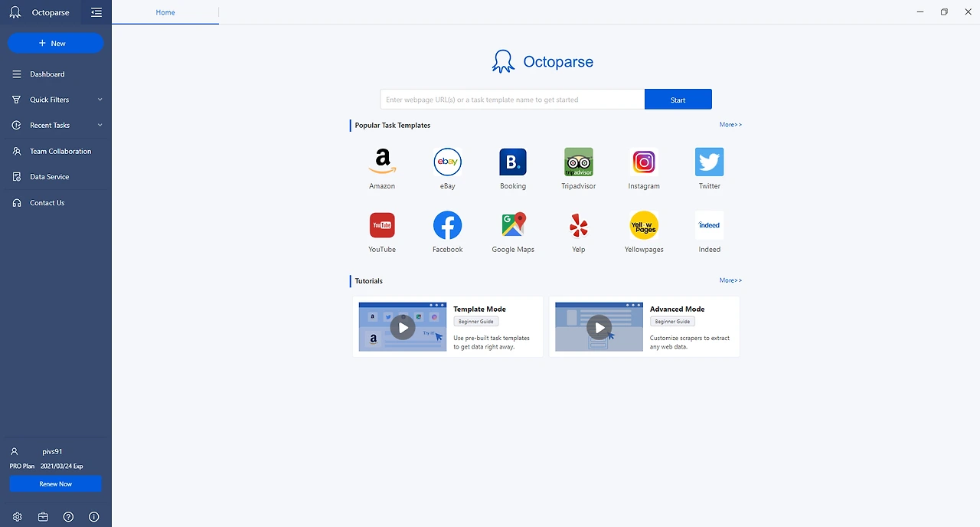
Task: Click the PRO Plan label
Action: 22,466
